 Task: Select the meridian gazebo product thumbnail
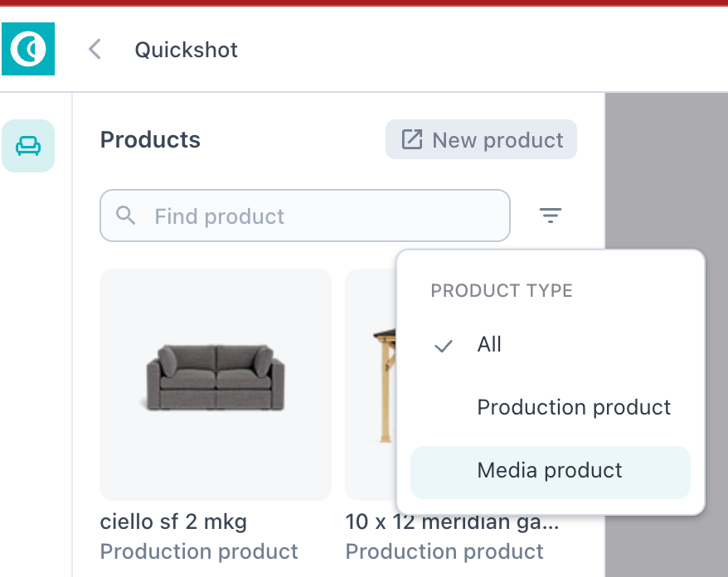coord(371,385)
